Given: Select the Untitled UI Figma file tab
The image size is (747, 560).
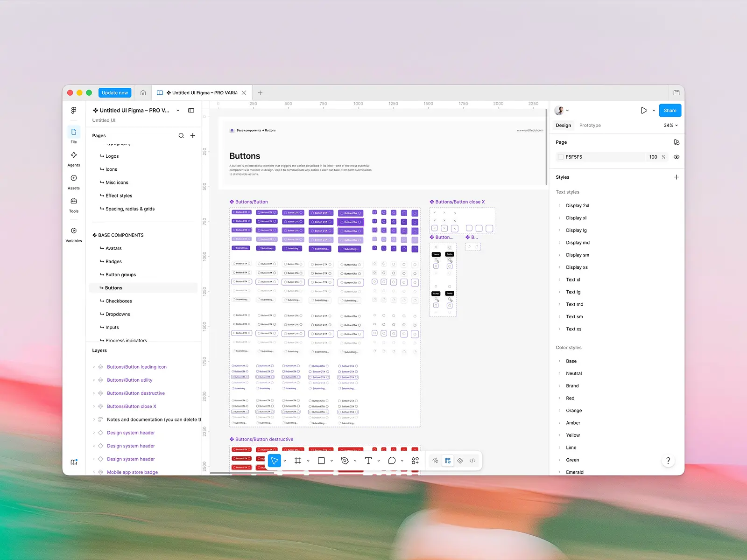Looking at the screenshot, I should coord(202,93).
